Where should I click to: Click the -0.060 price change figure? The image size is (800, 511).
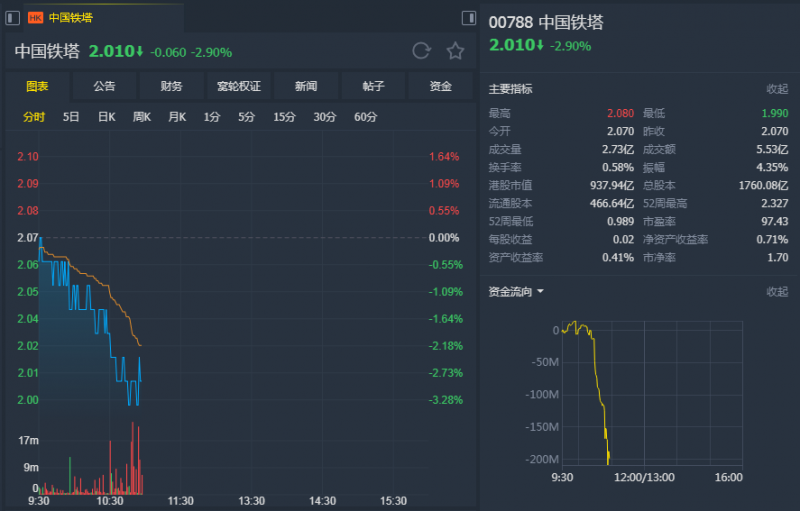tap(168, 53)
